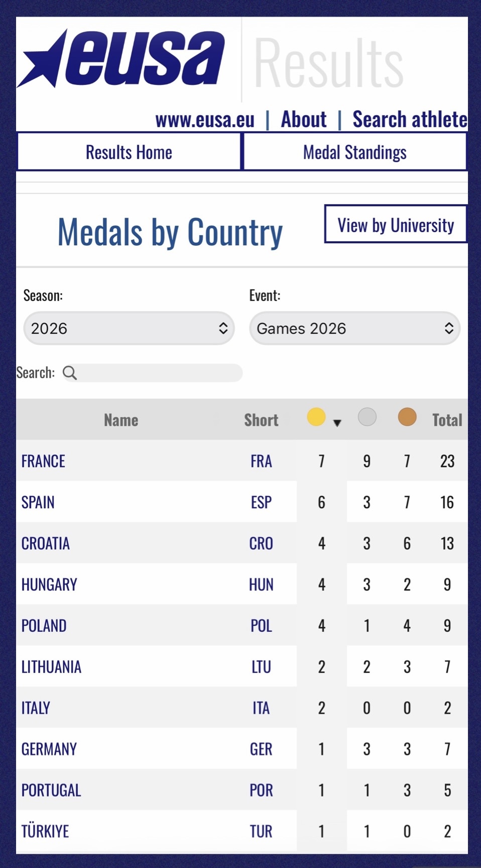Open the www.eusa.eu link
Screen dimensions: 481x868
[x=205, y=120]
